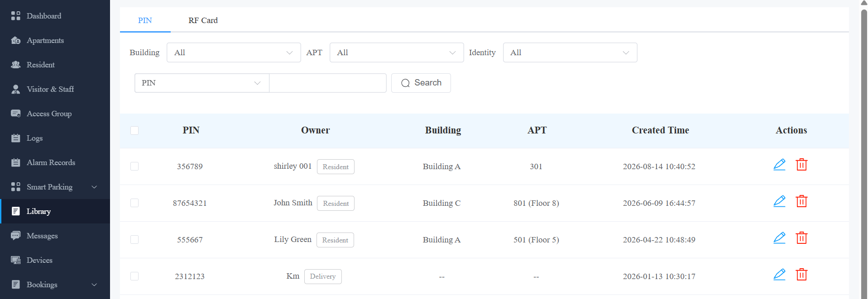The width and height of the screenshot is (868, 299).
Task: Edit the PIN entry for shirley 001
Action: (x=779, y=165)
